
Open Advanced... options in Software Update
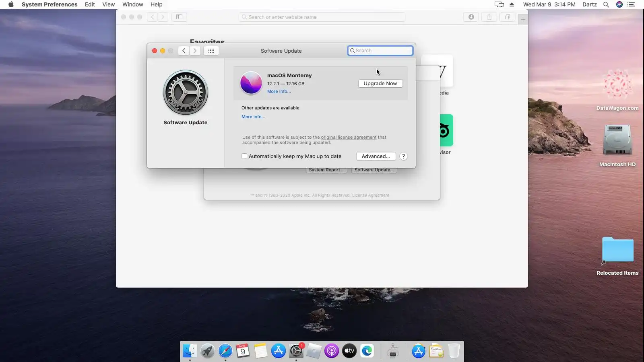tap(376, 156)
